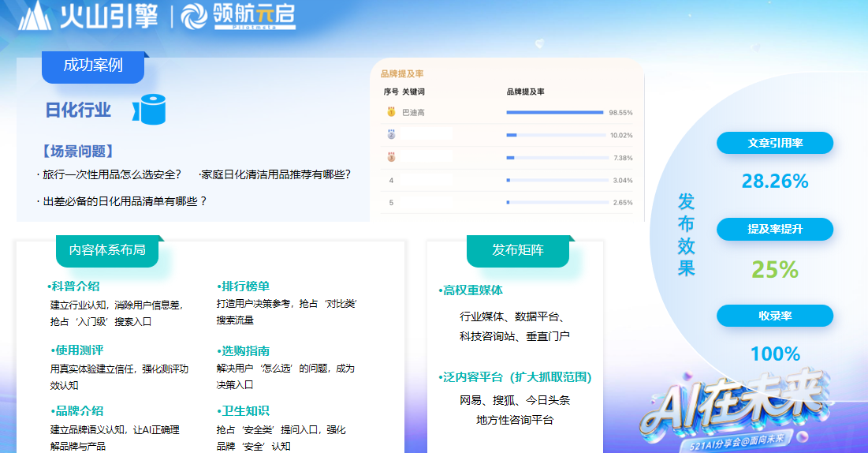This screenshot has height=453, width=868.
Task: Click the 火山引擎 mountain logo icon
Action: click(35, 16)
